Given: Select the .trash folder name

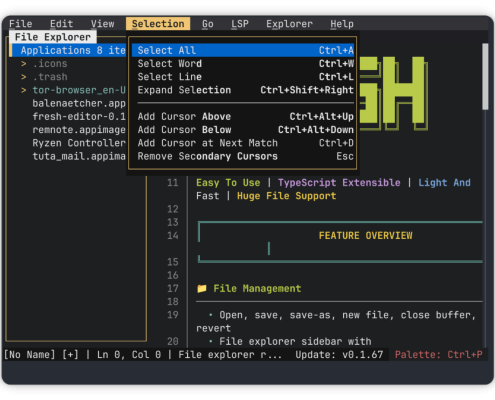Looking at the screenshot, I should (x=50, y=77).
